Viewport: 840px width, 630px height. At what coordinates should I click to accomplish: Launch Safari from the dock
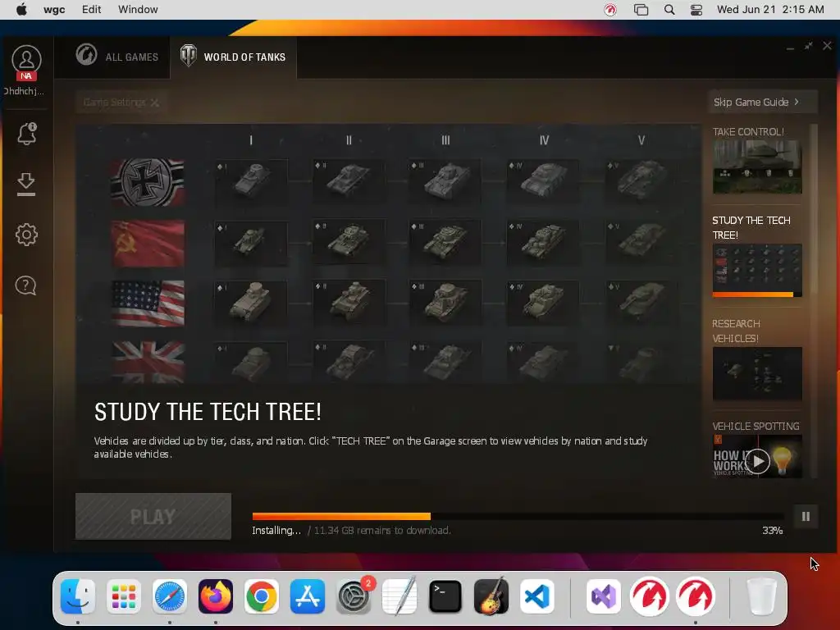[170, 596]
